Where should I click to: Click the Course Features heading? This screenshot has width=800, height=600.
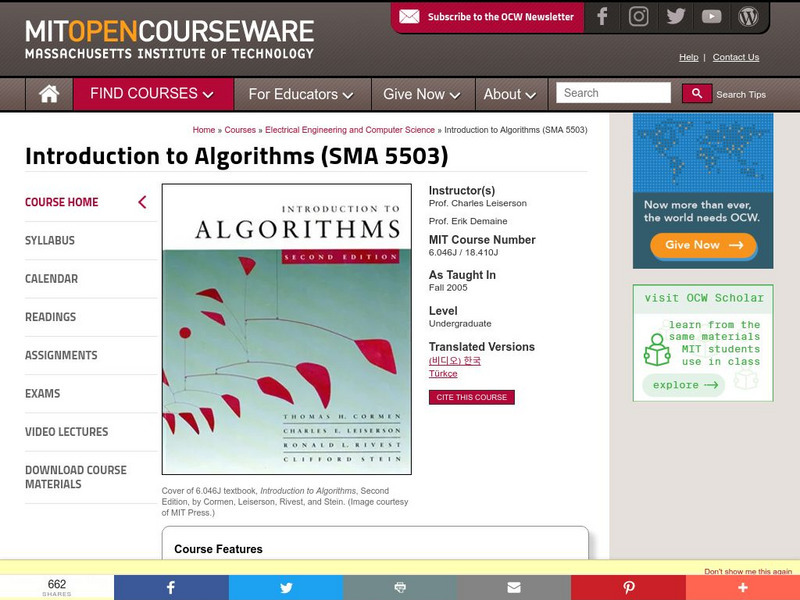tap(218, 549)
